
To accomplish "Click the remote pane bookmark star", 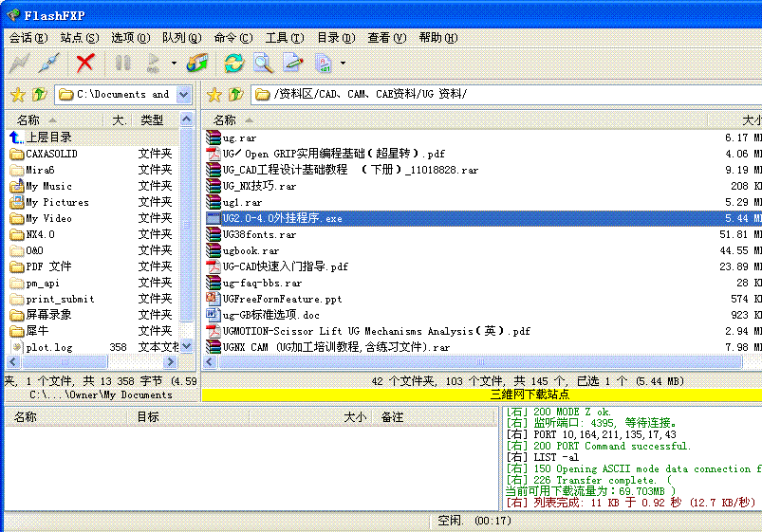I will (214, 94).
